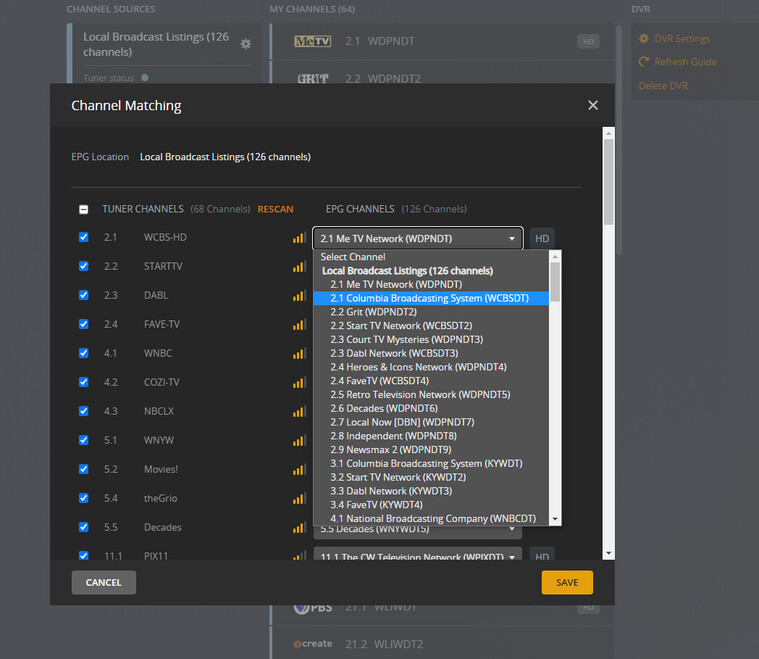Uncheck the 5.1 WNYW channel
This screenshot has height=659, width=759.
(84, 440)
